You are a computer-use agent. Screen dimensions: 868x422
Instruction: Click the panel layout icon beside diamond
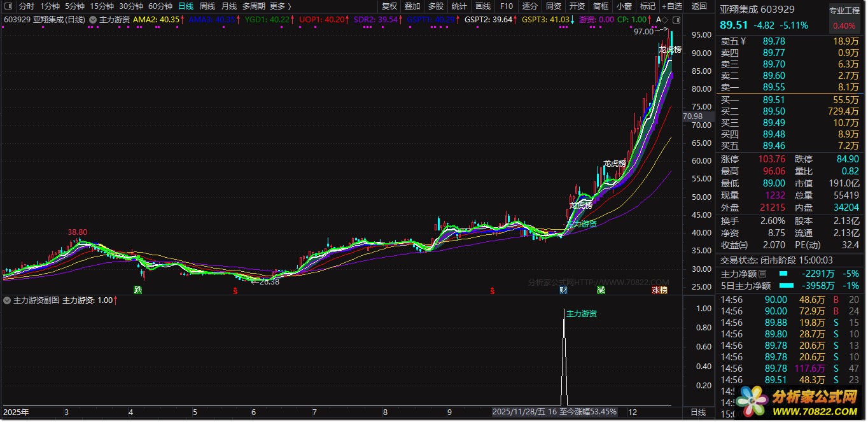(x=676, y=20)
